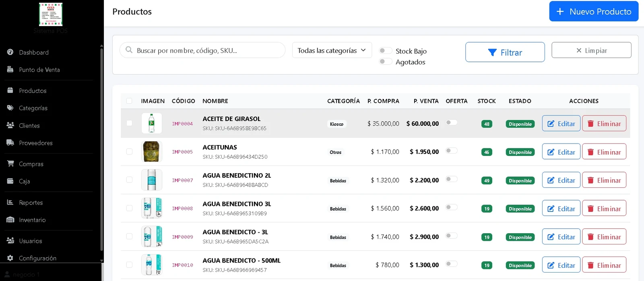The width and height of the screenshot is (644, 281).
Task: Click the Kiosco category badge
Action: pyautogui.click(x=336, y=124)
